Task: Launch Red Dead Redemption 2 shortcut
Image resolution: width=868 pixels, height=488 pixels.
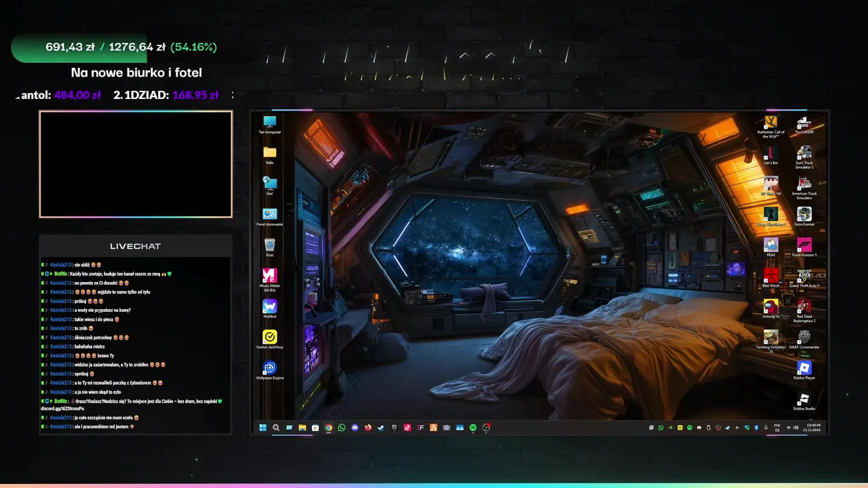Action: pos(804,310)
